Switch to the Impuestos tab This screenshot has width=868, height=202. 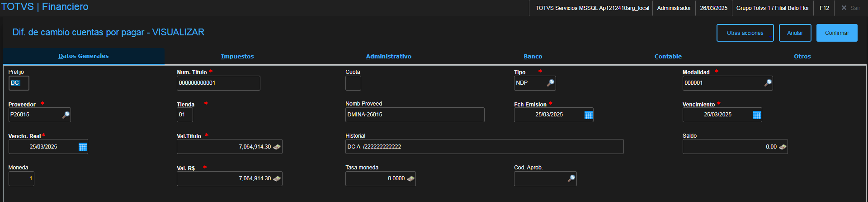237,57
